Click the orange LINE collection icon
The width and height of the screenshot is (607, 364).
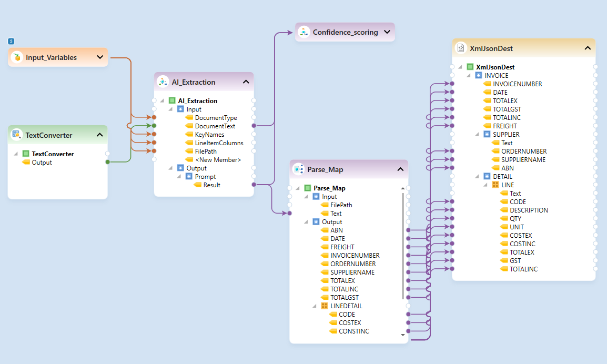pyautogui.click(x=495, y=185)
